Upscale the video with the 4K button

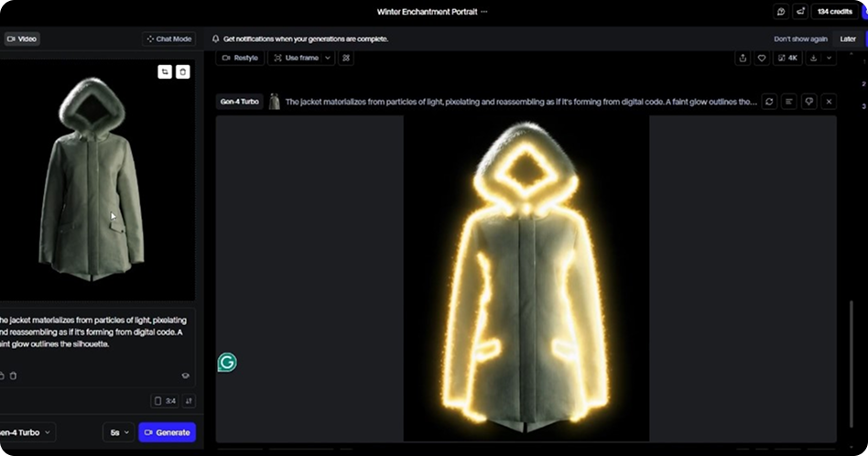(x=787, y=58)
